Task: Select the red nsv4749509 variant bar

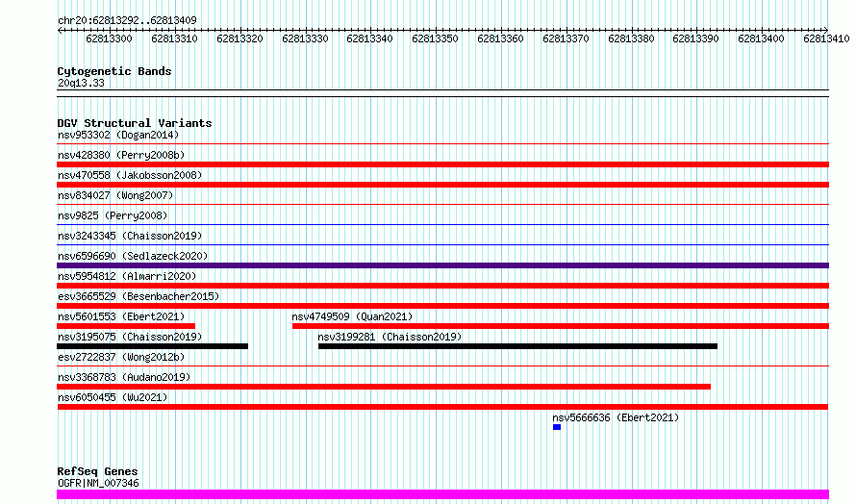Action: tap(561, 326)
